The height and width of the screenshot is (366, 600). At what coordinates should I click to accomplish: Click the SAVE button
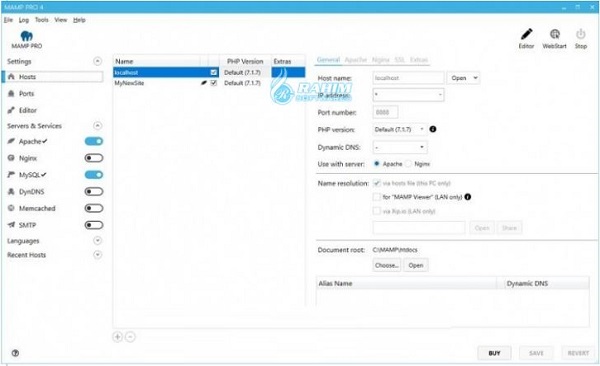coord(536,353)
